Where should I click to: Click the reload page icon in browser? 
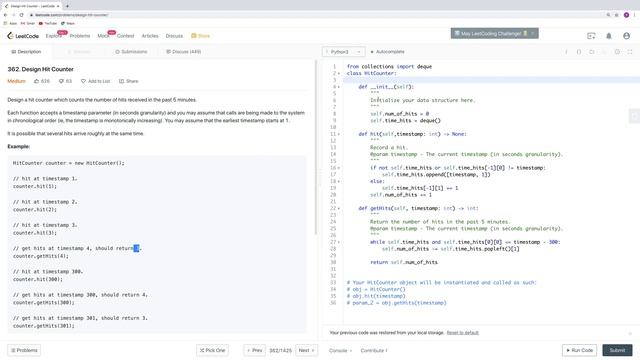(x=21, y=15)
